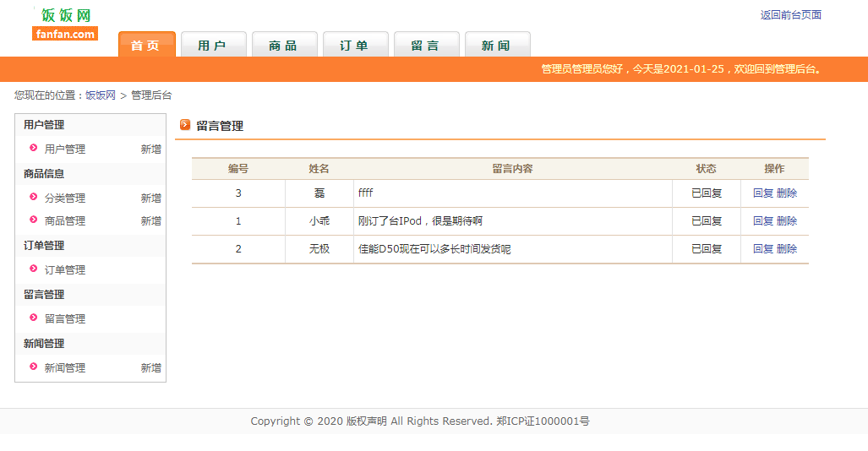Click the name cell 磊
The width and height of the screenshot is (868, 451).
319,193
